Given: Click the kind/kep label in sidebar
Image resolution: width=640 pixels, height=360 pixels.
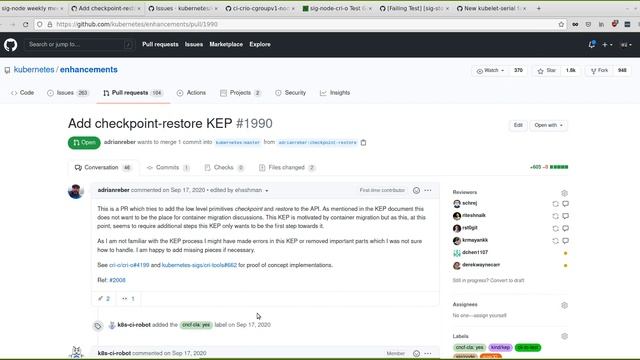Looking at the screenshot, I should 500,348.
